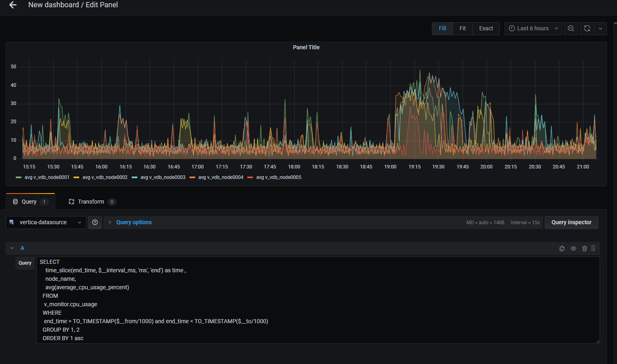Click the Query label beside the editor

[25, 263]
